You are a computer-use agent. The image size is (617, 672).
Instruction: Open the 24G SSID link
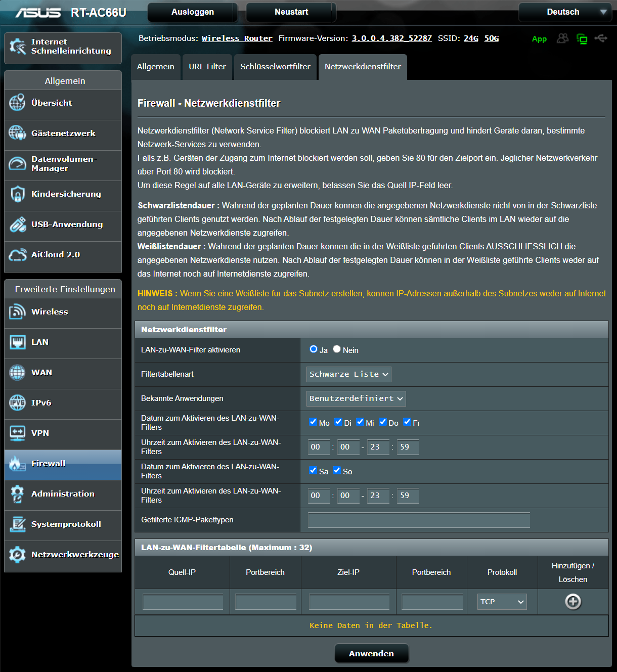471,38
